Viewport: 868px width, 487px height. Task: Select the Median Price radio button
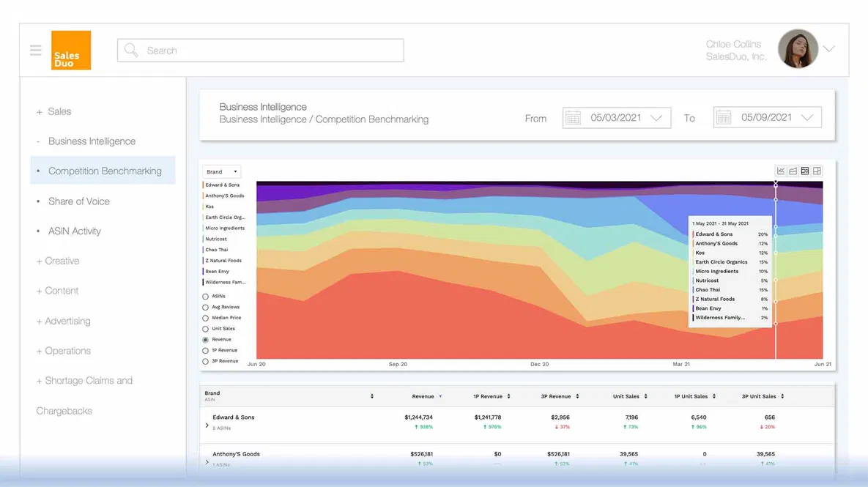coord(205,319)
